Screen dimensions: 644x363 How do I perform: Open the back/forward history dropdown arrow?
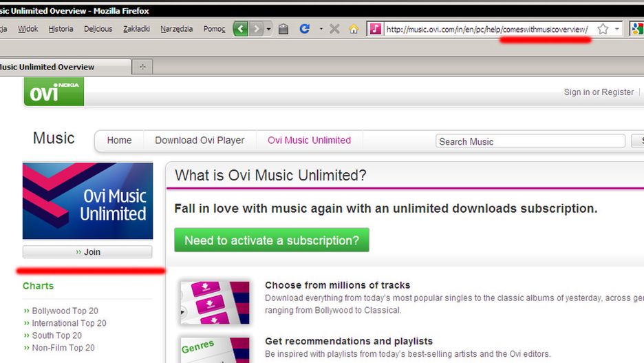pos(268,29)
